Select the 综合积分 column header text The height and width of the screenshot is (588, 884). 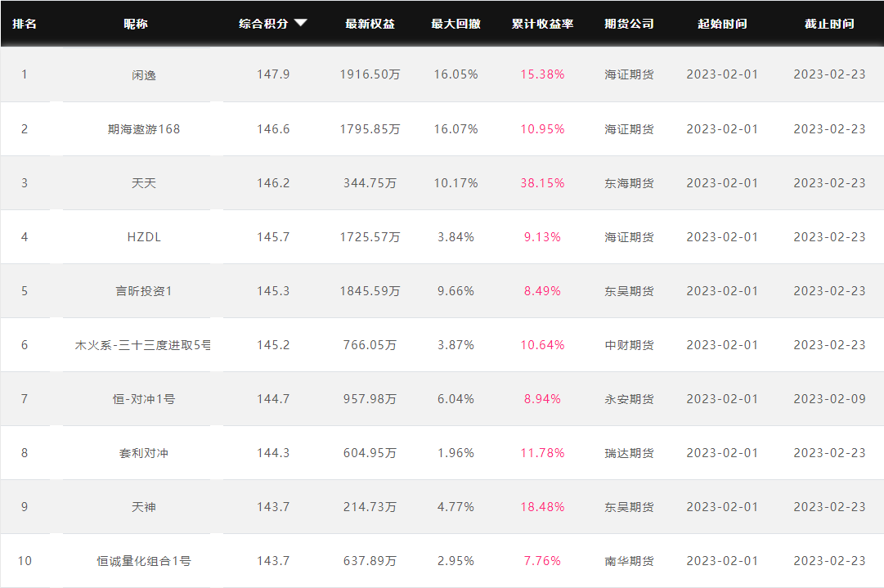pos(263,24)
